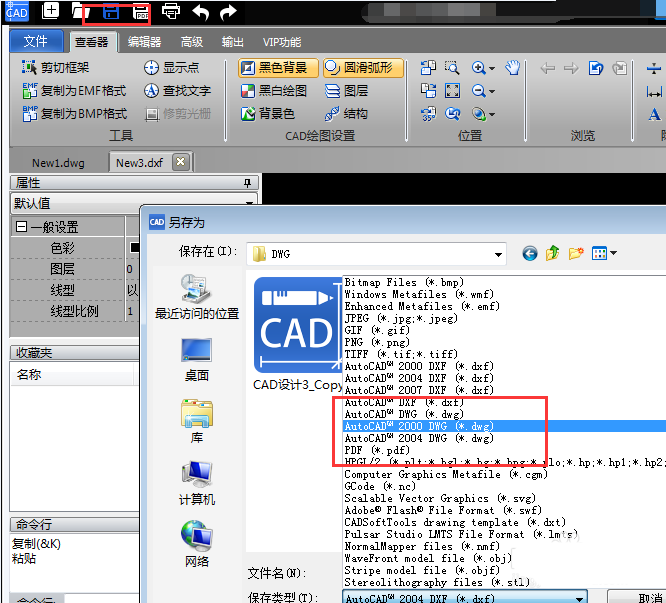Click the measure distance icon
This screenshot has width=666, height=603.
[x=654, y=91]
